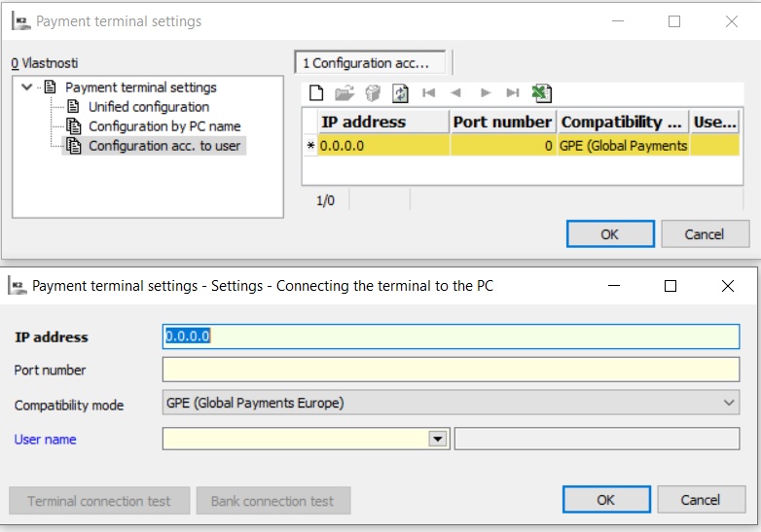Click the delete record trash icon

(x=372, y=93)
